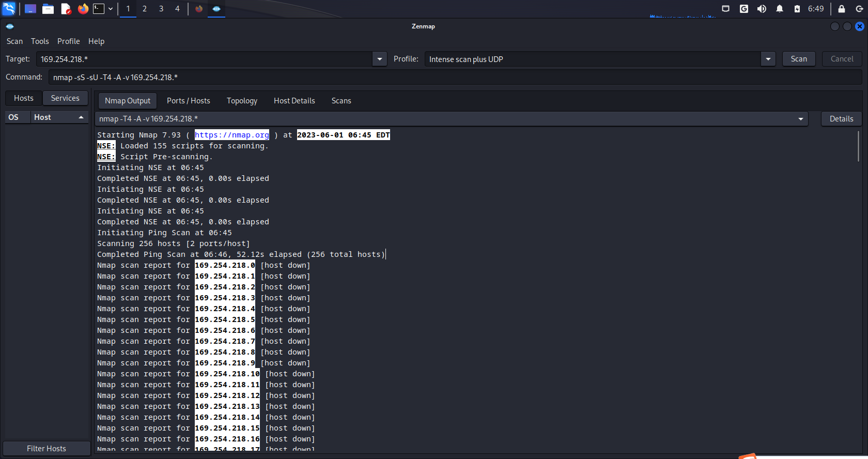This screenshot has height=459, width=868.
Task: Open the Scan menu
Action: (x=14, y=41)
